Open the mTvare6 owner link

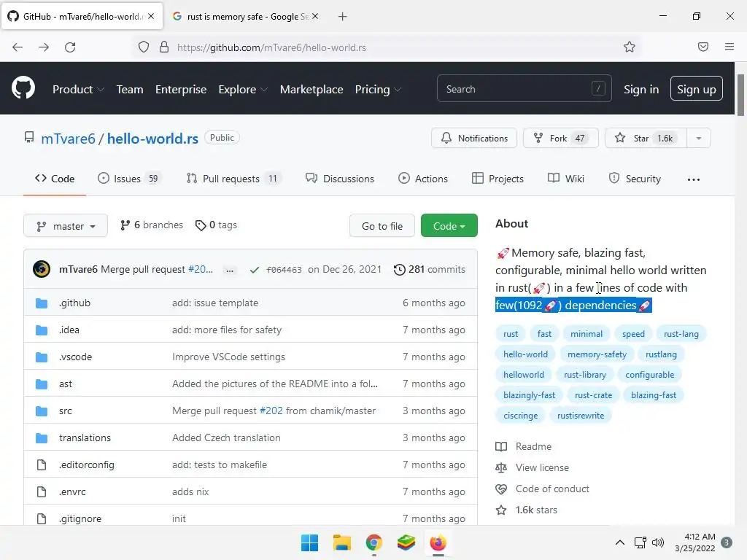pyautogui.click(x=68, y=139)
